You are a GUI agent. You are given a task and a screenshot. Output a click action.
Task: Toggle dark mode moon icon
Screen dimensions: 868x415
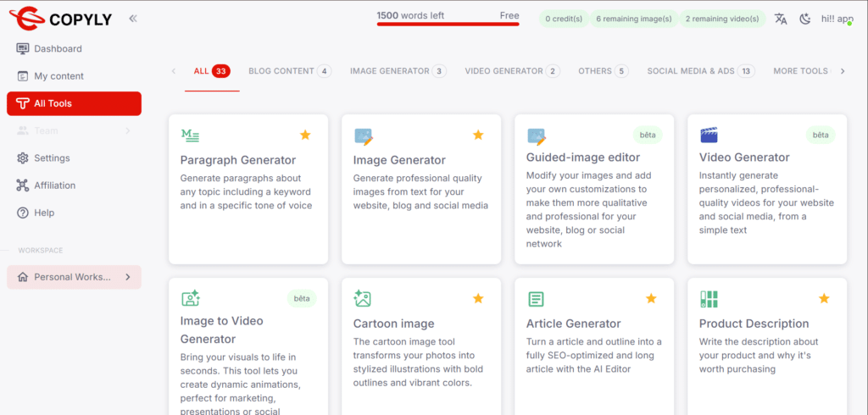click(804, 19)
